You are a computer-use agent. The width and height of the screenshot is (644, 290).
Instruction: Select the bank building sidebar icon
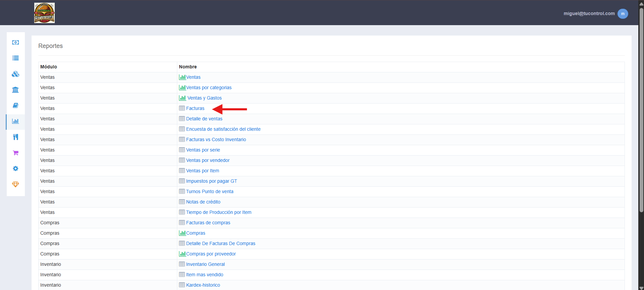[15, 90]
